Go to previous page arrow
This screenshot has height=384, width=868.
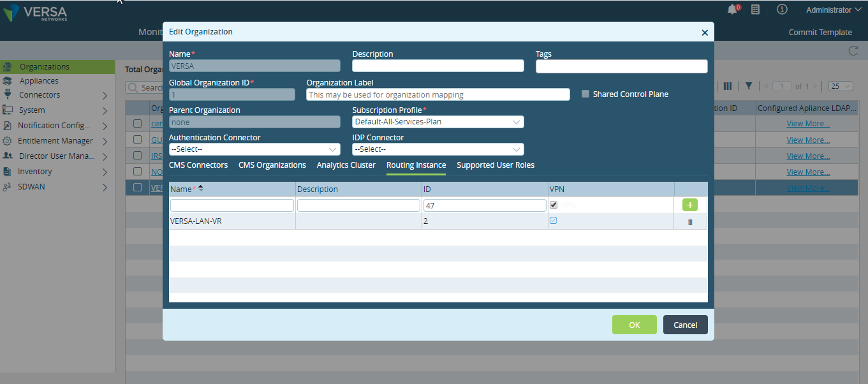tap(766, 86)
